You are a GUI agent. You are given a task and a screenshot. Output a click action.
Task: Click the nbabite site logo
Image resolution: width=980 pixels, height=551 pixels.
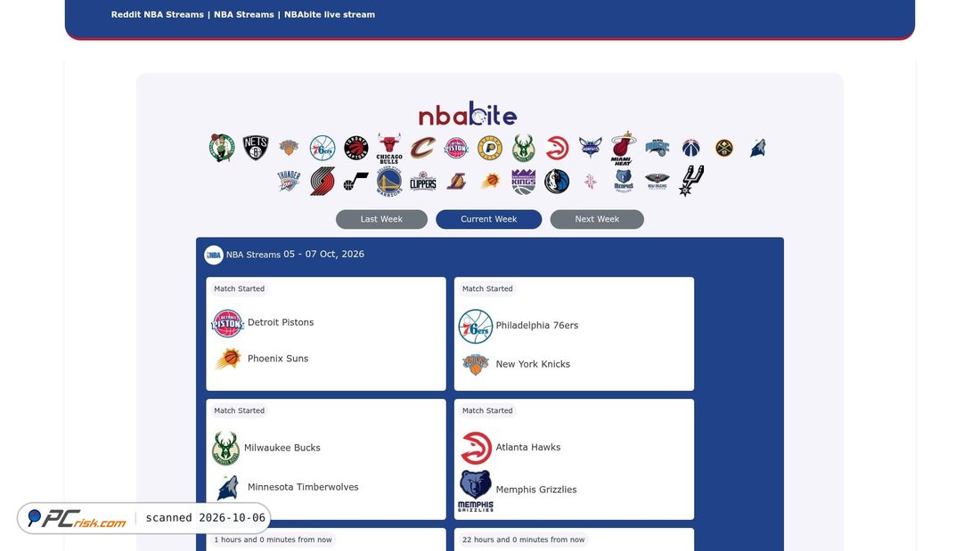point(468,114)
